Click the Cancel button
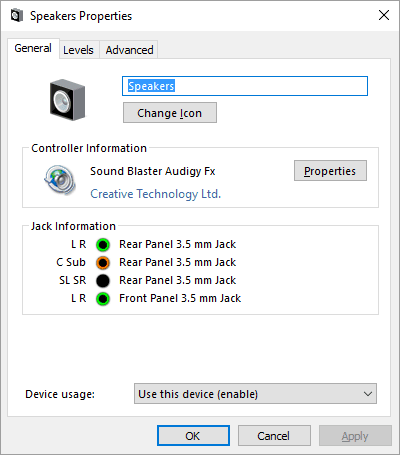The width and height of the screenshot is (400, 455). point(274,436)
